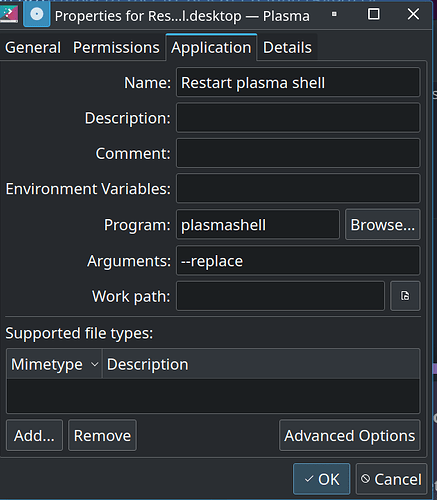Image resolution: width=437 pixels, height=500 pixels.
Task: Open Advanced Options
Action: pyautogui.click(x=350, y=435)
